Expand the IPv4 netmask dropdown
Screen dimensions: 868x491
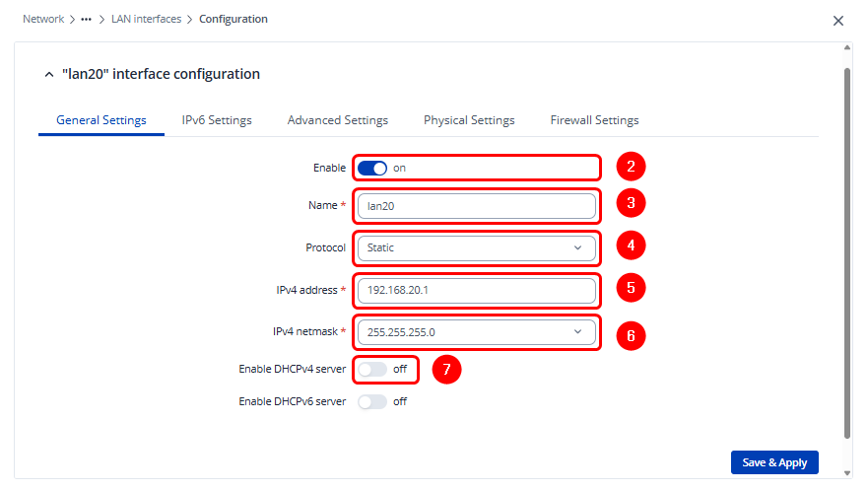click(x=476, y=332)
